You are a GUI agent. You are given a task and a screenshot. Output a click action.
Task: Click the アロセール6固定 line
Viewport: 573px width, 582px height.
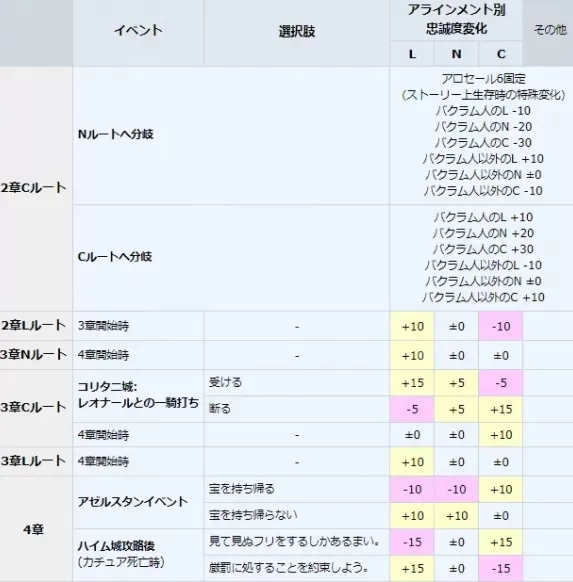(483, 79)
